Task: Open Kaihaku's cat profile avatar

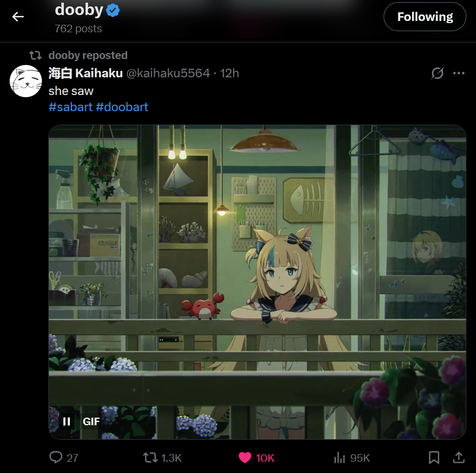Action: [26, 81]
